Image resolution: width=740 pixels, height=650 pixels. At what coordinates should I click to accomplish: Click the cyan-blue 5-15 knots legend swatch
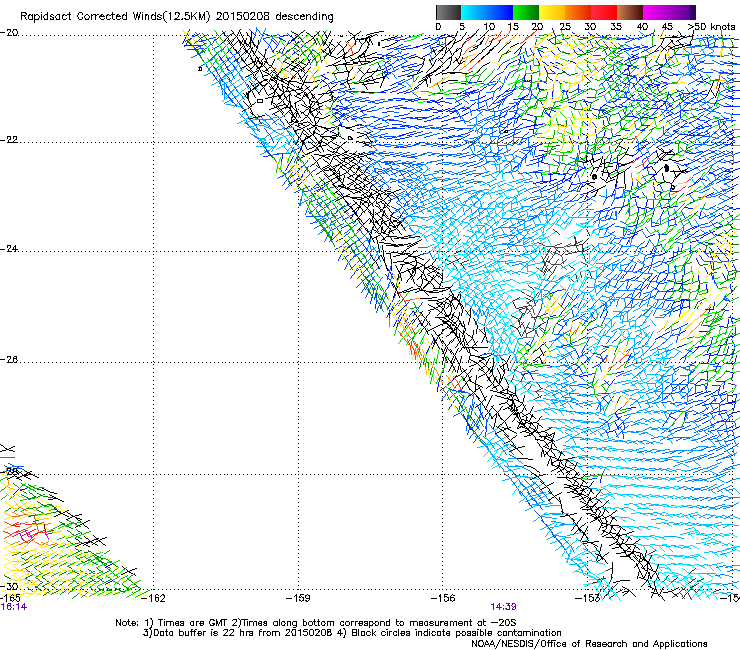click(x=487, y=12)
